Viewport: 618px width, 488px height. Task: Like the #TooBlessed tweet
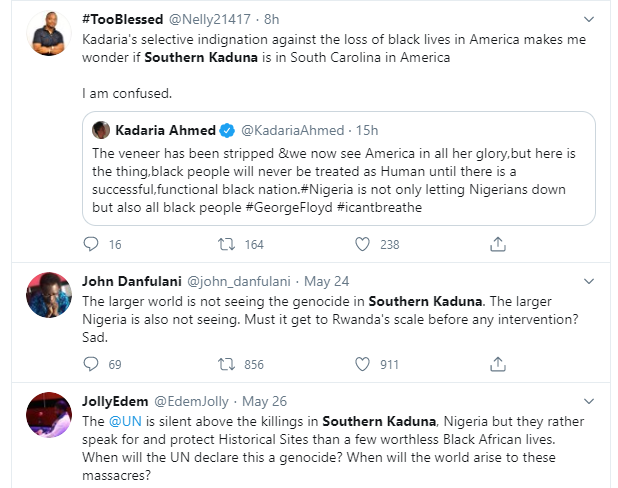[362, 244]
